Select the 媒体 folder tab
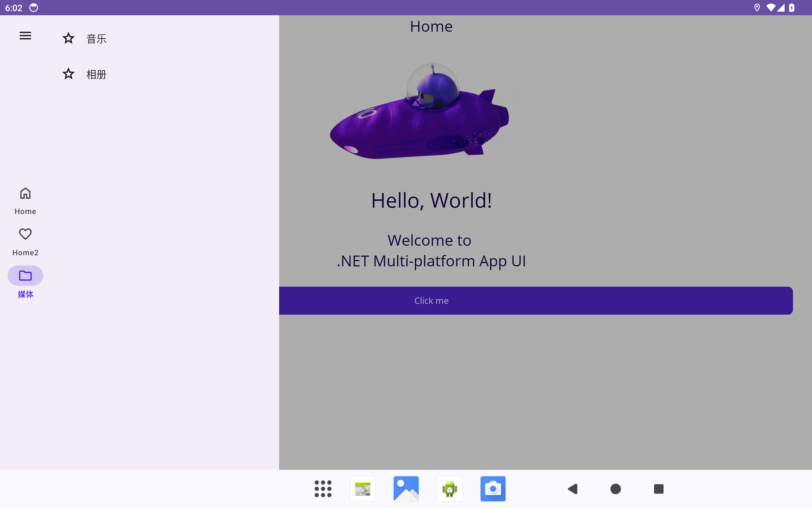The height and width of the screenshot is (508, 812). 25,283
